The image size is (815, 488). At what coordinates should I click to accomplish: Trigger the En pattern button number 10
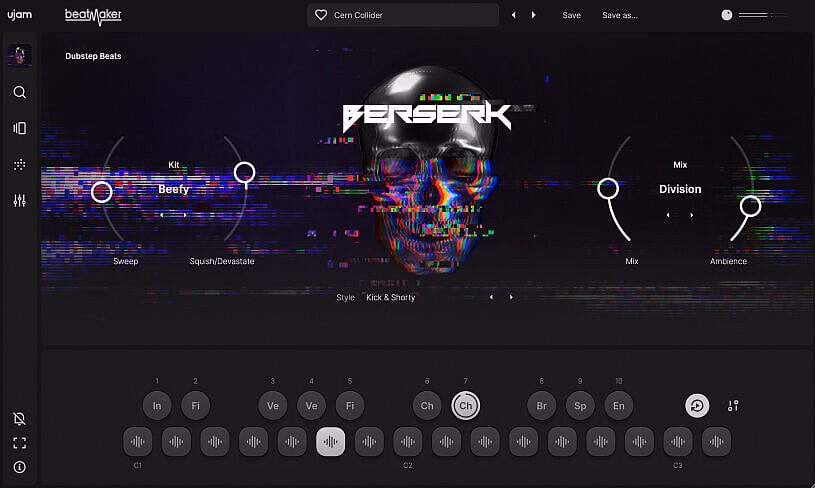pyautogui.click(x=619, y=405)
